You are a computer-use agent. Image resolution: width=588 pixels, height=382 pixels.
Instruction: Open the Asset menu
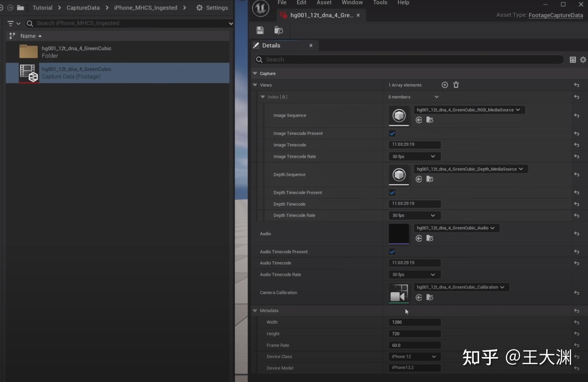324,3
